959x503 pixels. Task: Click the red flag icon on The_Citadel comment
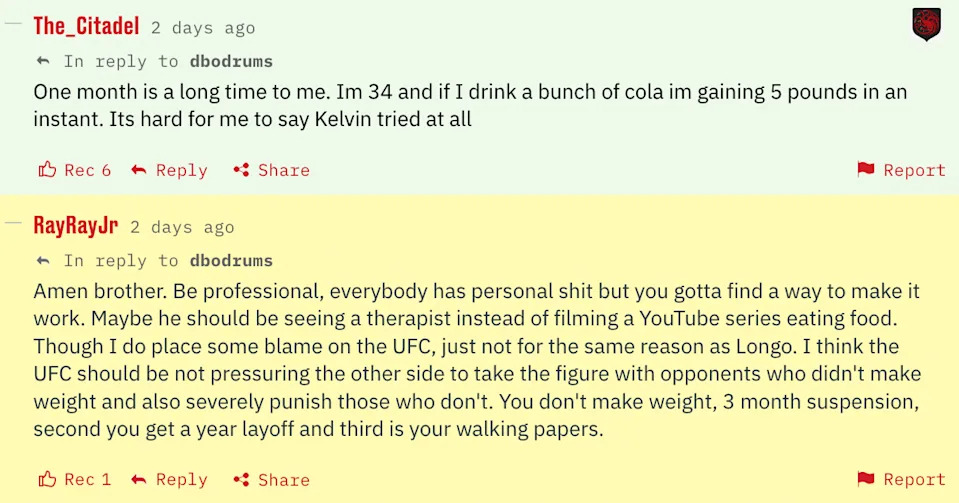(x=866, y=170)
